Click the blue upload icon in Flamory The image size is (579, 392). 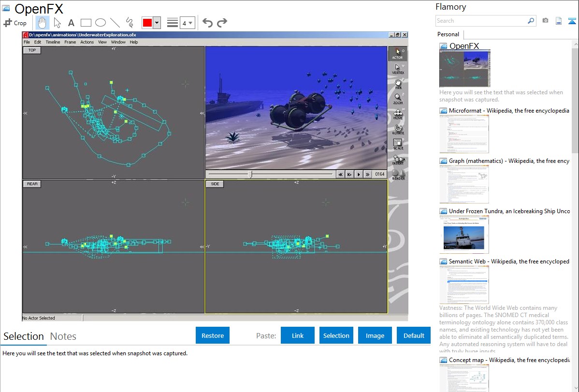[x=572, y=21]
